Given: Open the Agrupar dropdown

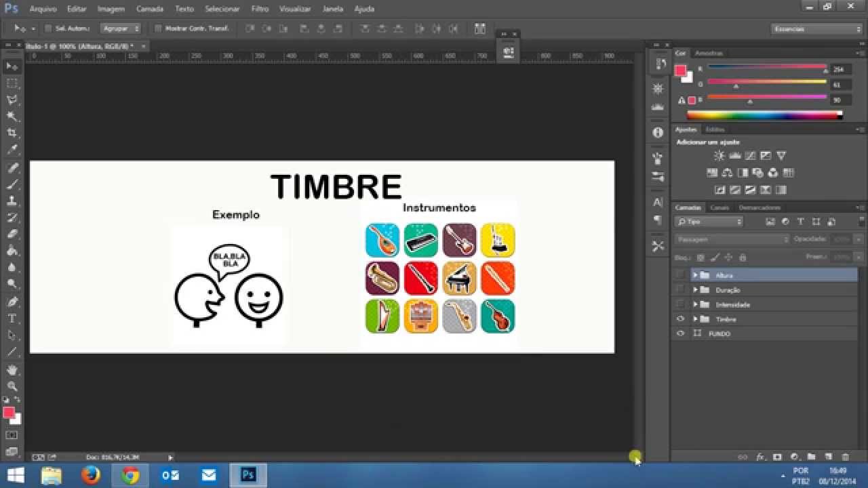Looking at the screenshot, I should click(120, 28).
